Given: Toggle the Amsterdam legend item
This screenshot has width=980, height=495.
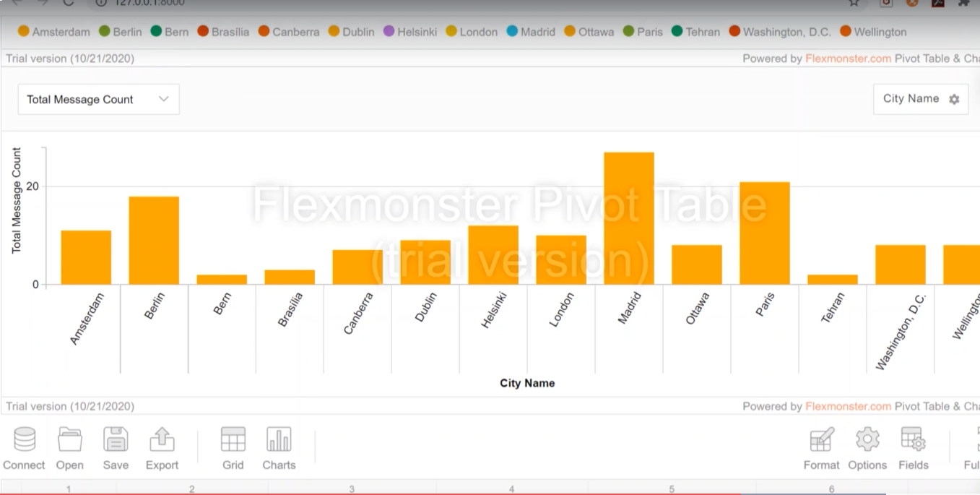Looking at the screenshot, I should click(x=54, y=32).
